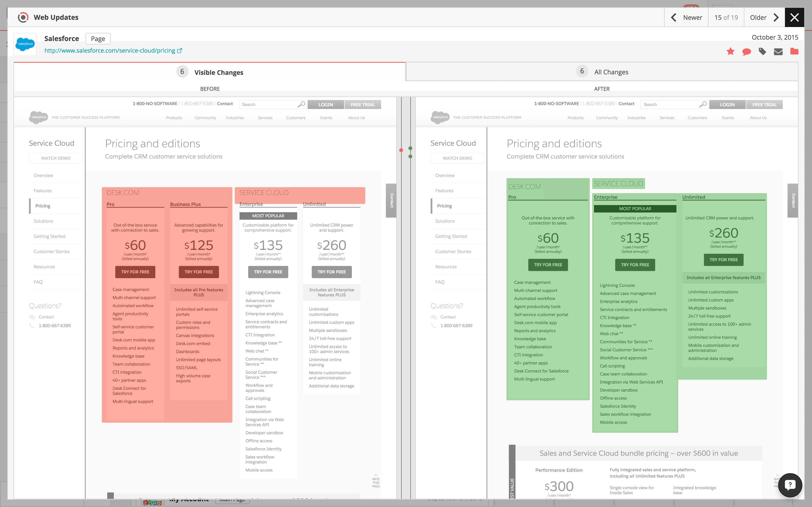Click the red star favorite icon

coord(731,51)
